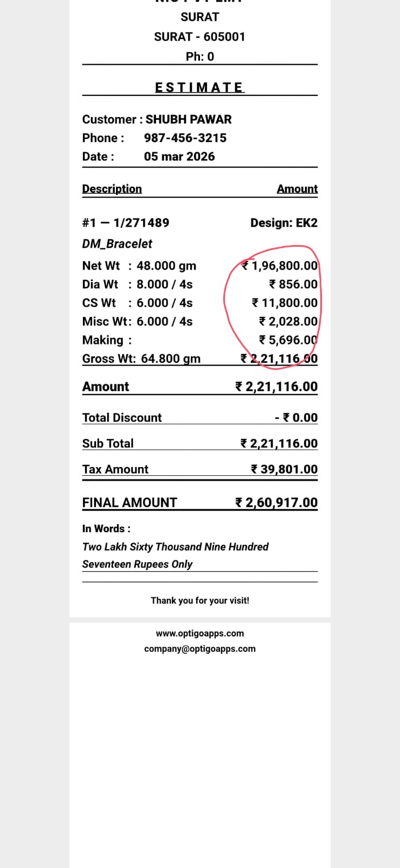Click the FINAL AMOUNT ₹ 2,60,917.00 value
The width and height of the screenshot is (400, 868).
coord(276,502)
